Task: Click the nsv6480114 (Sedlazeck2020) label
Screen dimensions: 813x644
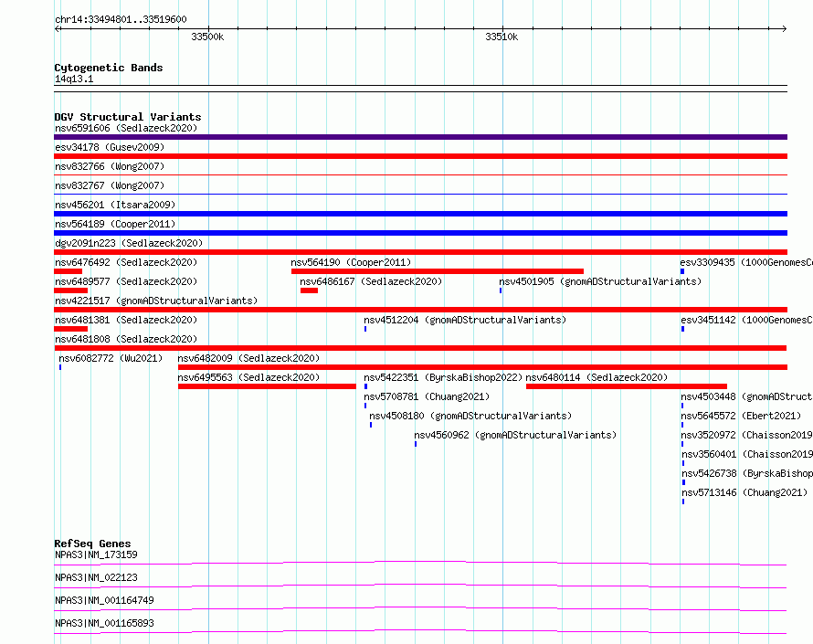Action: click(x=597, y=377)
